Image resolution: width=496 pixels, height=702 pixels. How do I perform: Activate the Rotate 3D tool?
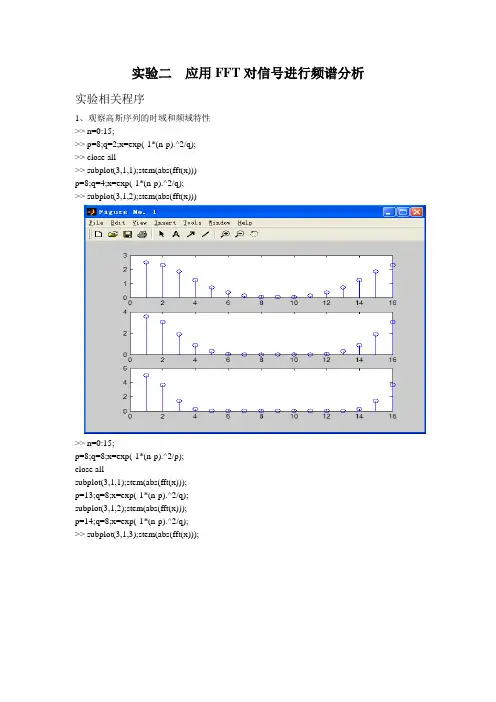point(254,234)
